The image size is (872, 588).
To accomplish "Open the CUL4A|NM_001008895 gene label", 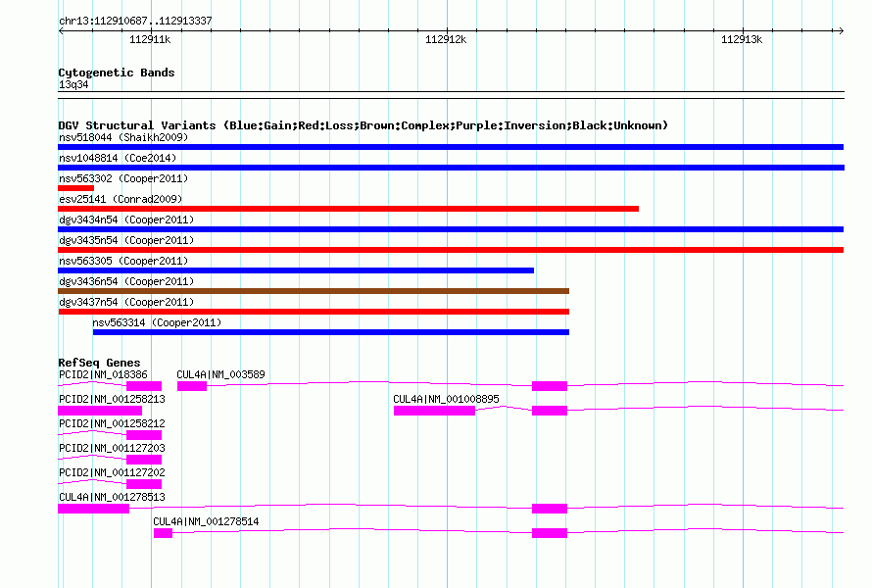I will click(x=446, y=399).
